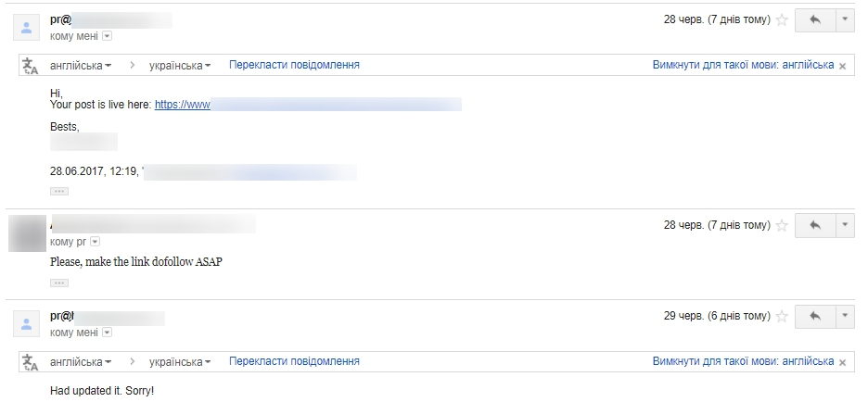Show trimmed content under dofollow message
Screen dimensions: 868x402
(59, 283)
